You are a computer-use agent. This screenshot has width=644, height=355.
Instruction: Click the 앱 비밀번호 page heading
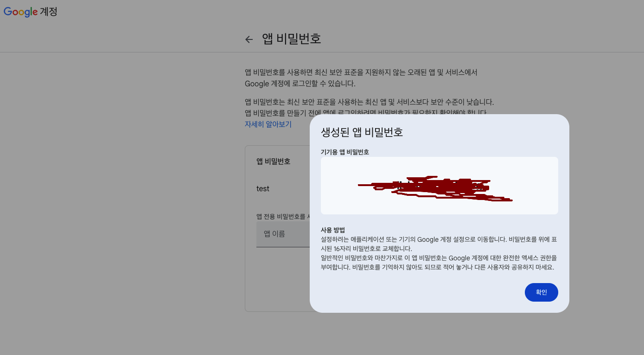point(292,39)
